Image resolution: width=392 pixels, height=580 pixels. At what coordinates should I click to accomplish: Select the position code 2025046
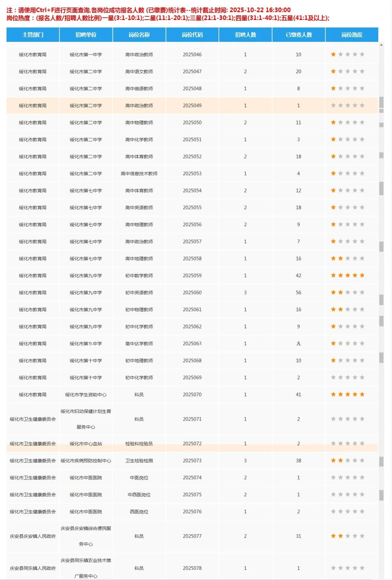192,54
